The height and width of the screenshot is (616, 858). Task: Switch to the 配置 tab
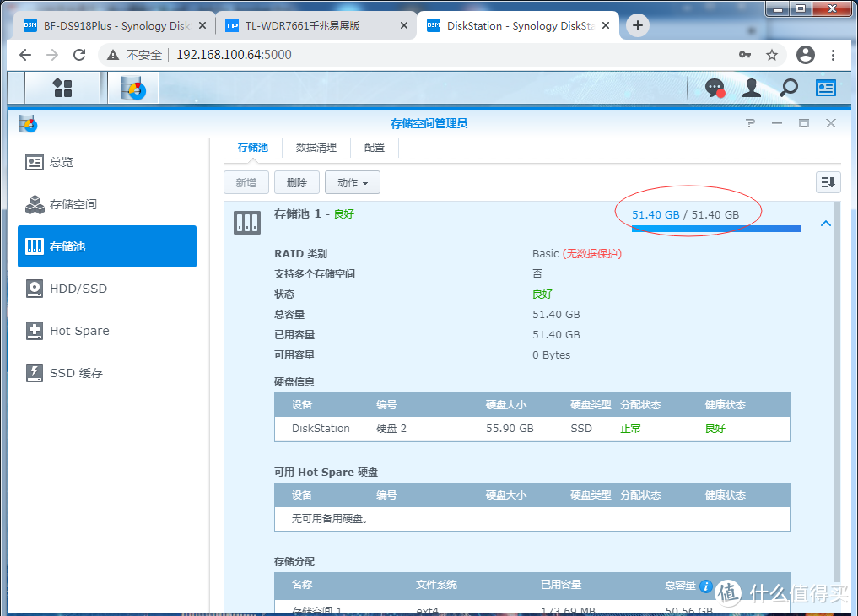click(375, 147)
